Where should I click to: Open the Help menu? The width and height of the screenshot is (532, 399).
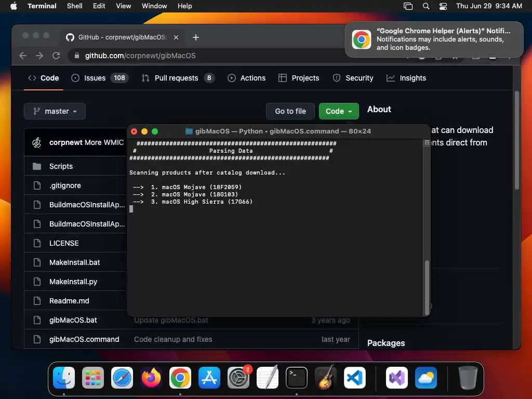[x=185, y=6]
